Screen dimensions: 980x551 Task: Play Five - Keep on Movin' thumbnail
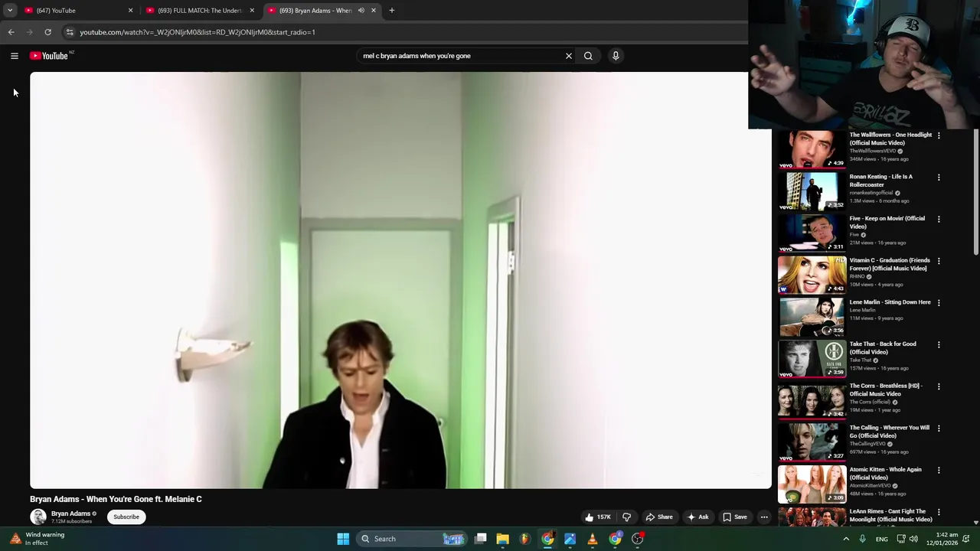[812, 233]
